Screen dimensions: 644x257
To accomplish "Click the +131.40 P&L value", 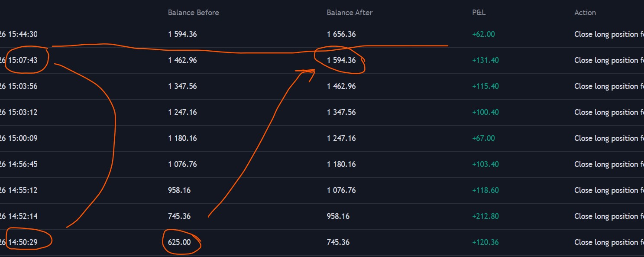I will [x=485, y=60].
